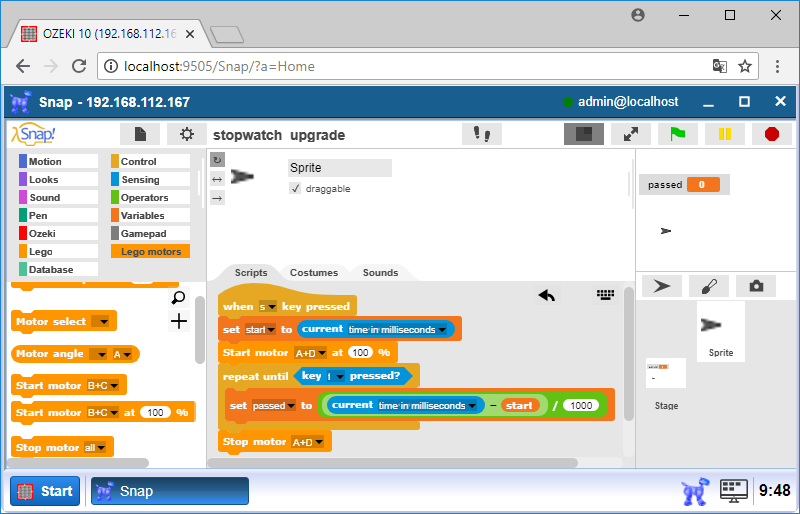
Task: Open key dropdown in repeat until block
Action: pyautogui.click(x=335, y=376)
